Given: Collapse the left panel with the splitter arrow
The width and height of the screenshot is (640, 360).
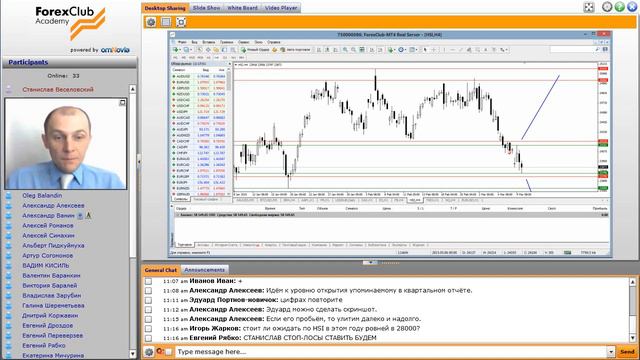Looking at the screenshot, I should point(139,162).
